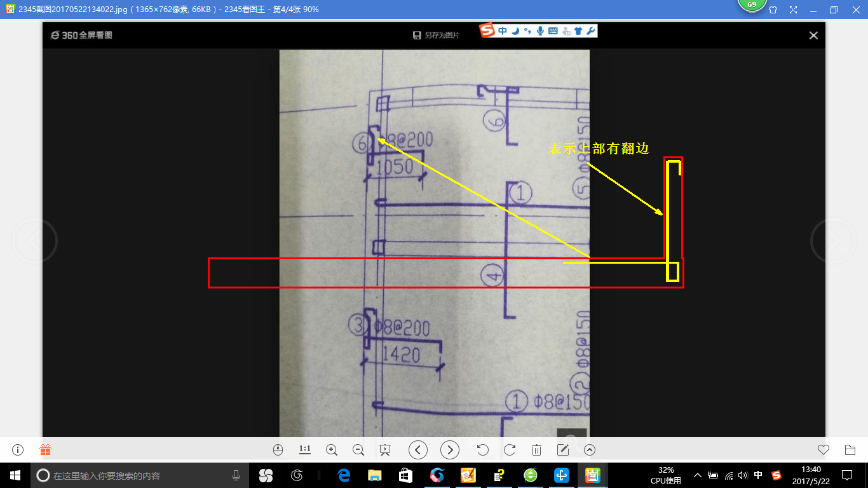The height and width of the screenshot is (488, 868).
Task: Click 另存为图片 save-as-image button
Action: tap(436, 36)
